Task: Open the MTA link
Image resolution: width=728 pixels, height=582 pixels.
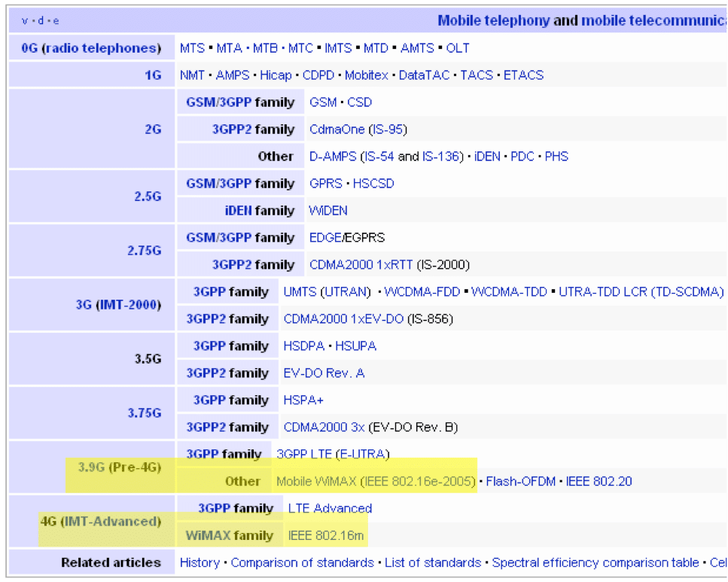Action: [x=229, y=48]
